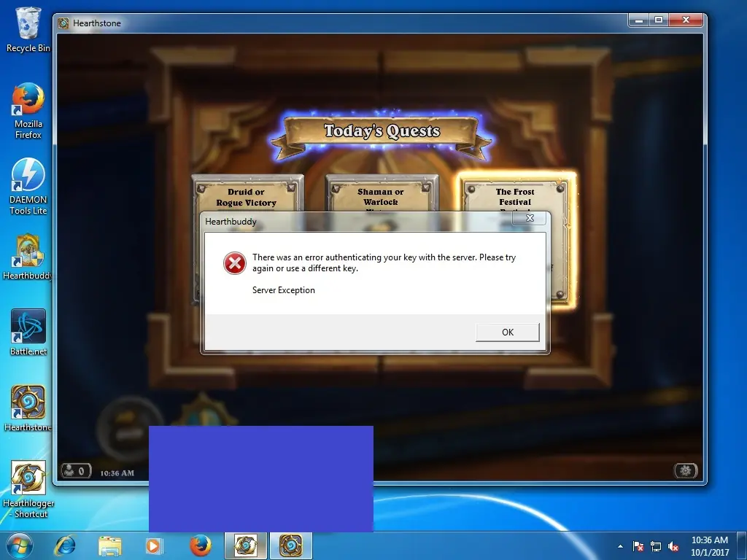Open the Hearthstone friends list button

(76, 471)
